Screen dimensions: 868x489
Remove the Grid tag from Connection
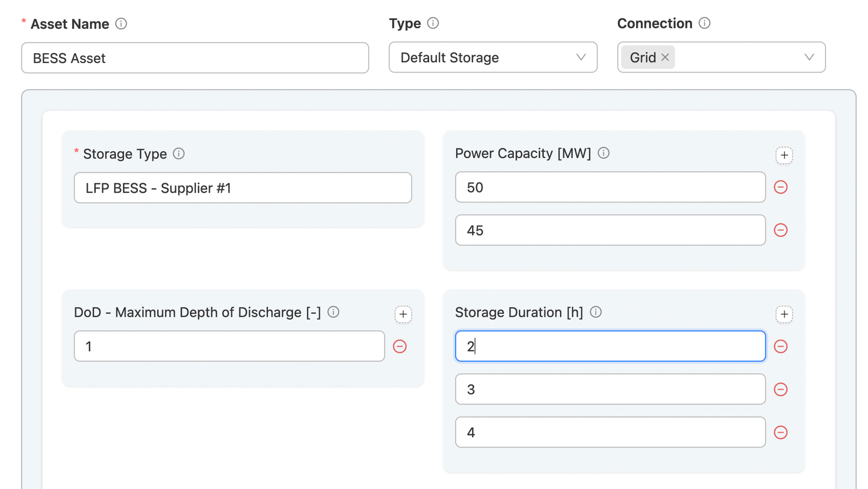coord(665,57)
